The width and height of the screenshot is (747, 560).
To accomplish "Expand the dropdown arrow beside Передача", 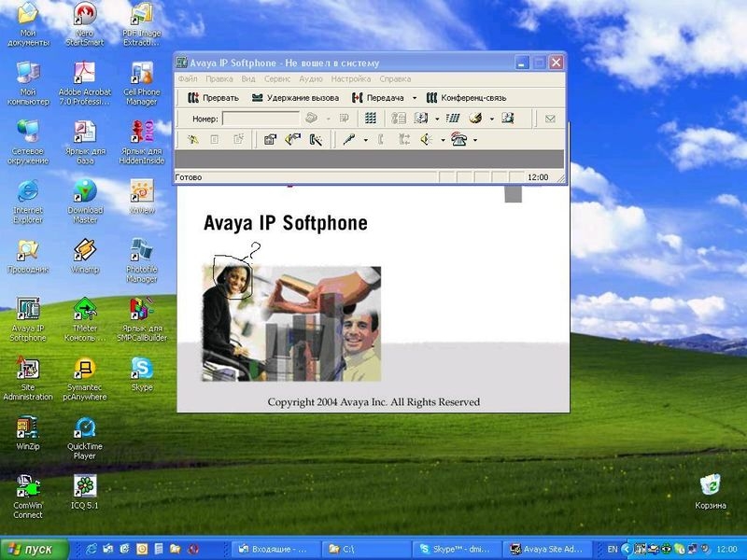I will 415,98.
